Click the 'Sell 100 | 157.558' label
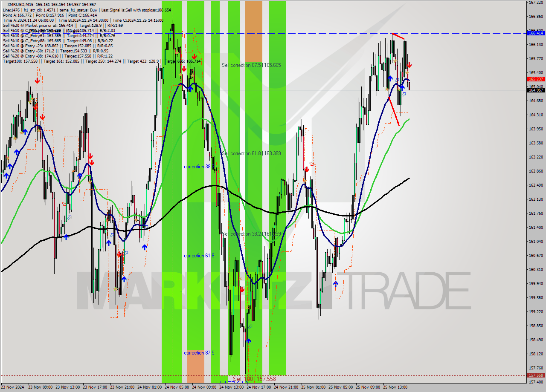Viewport: 546px width, 392px height. coord(254,379)
